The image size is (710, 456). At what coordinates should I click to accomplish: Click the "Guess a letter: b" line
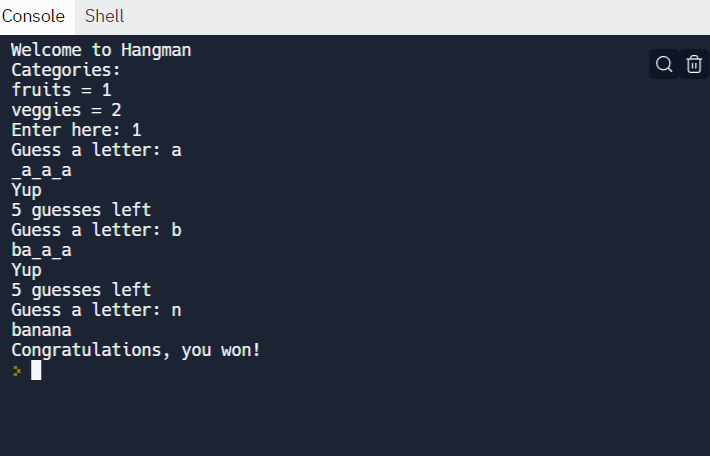pos(96,230)
